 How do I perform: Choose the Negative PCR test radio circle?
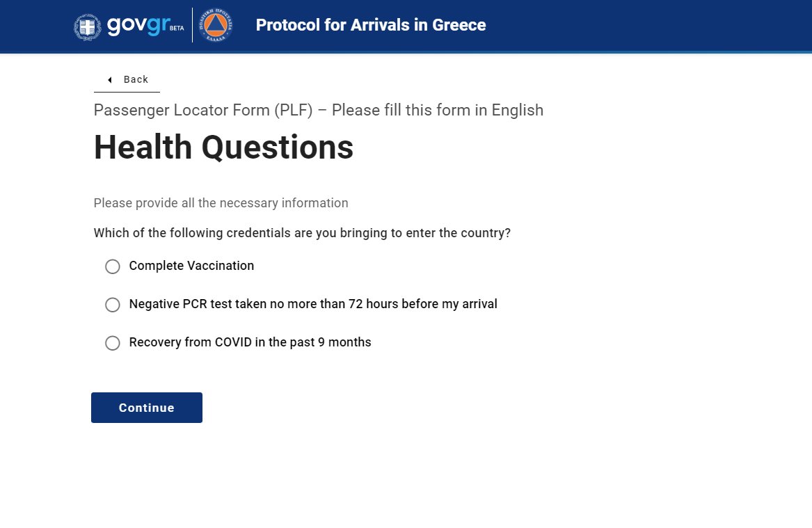(113, 305)
